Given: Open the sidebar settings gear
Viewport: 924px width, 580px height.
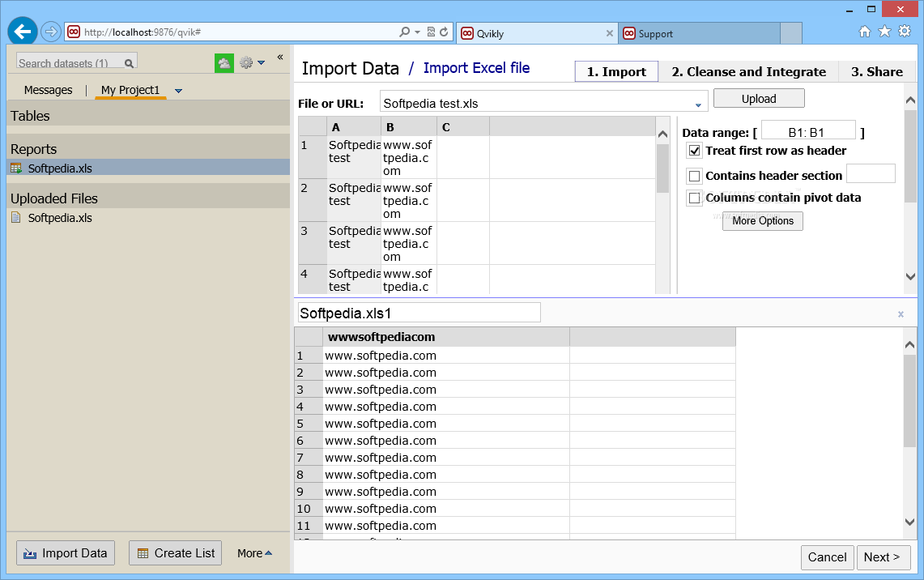Looking at the screenshot, I should pyautogui.click(x=246, y=62).
